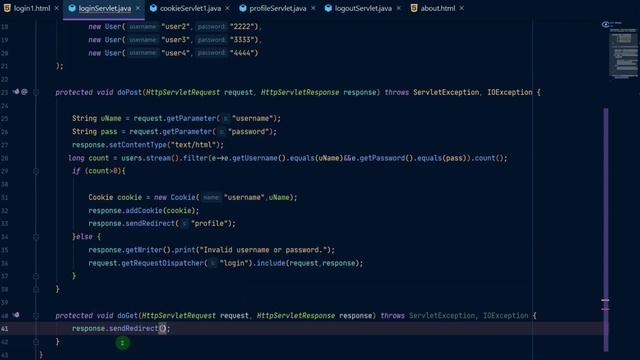Collapse the else block fold marker on line 34
This screenshot has height=360, width=640.
coord(36,237)
